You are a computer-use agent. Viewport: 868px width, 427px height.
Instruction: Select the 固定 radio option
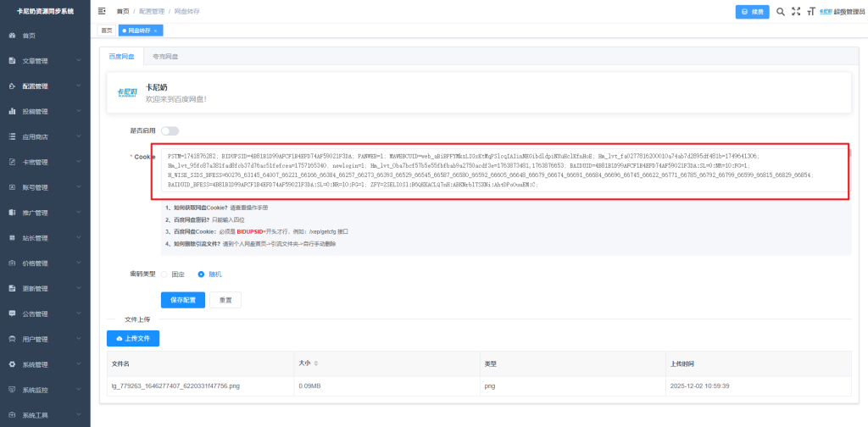164,274
